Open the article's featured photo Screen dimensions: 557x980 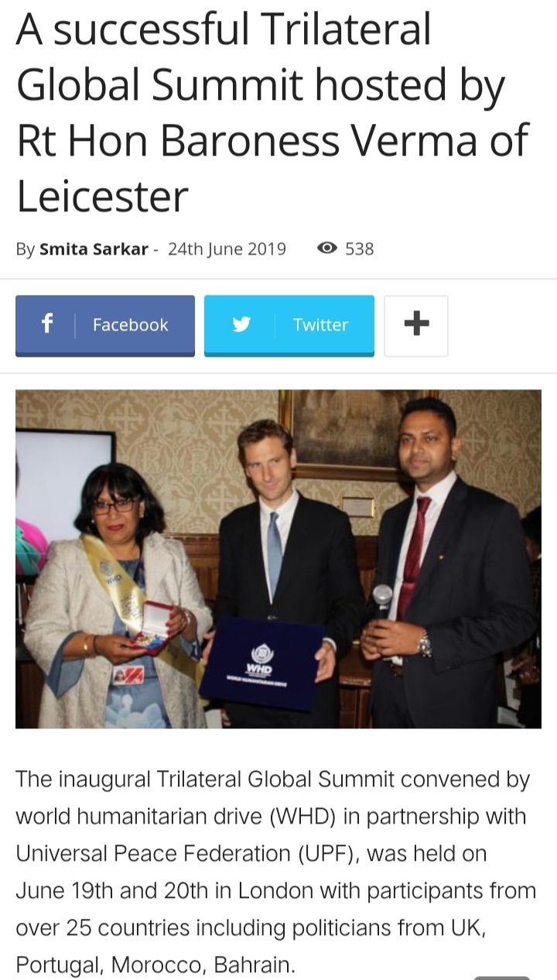[278, 558]
